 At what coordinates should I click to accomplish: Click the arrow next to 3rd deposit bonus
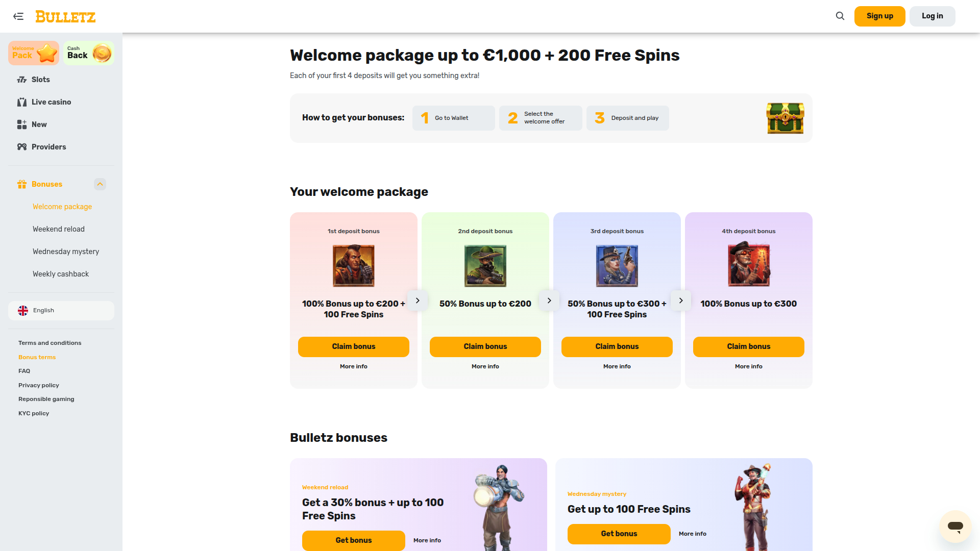coord(681,300)
